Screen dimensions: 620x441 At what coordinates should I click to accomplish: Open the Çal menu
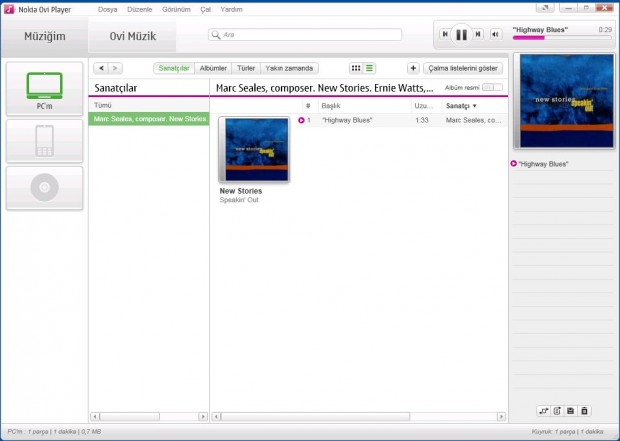(x=205, y=9)
